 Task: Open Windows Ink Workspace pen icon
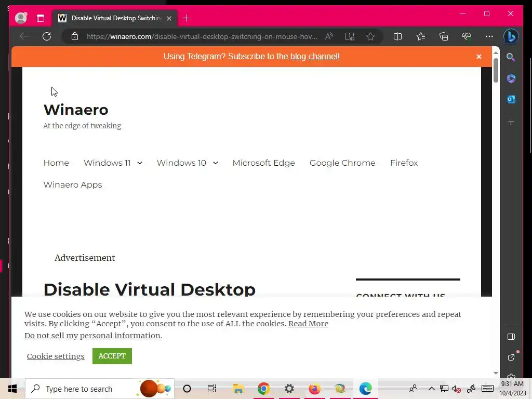(x=471, y=389)
